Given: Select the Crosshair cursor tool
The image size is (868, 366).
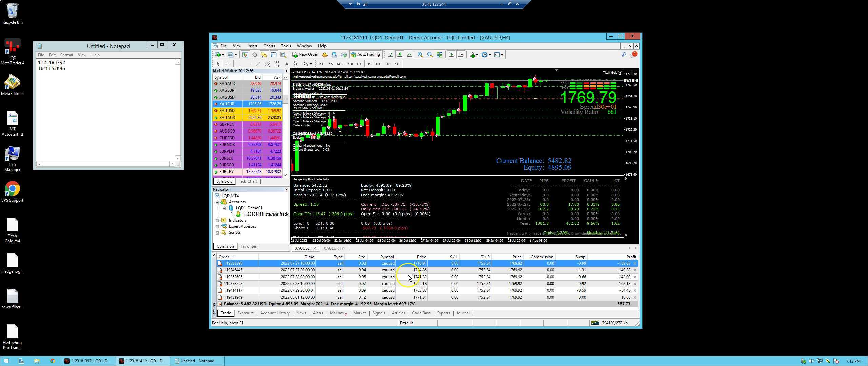Looking at the screenshot, I should (228, 64).
